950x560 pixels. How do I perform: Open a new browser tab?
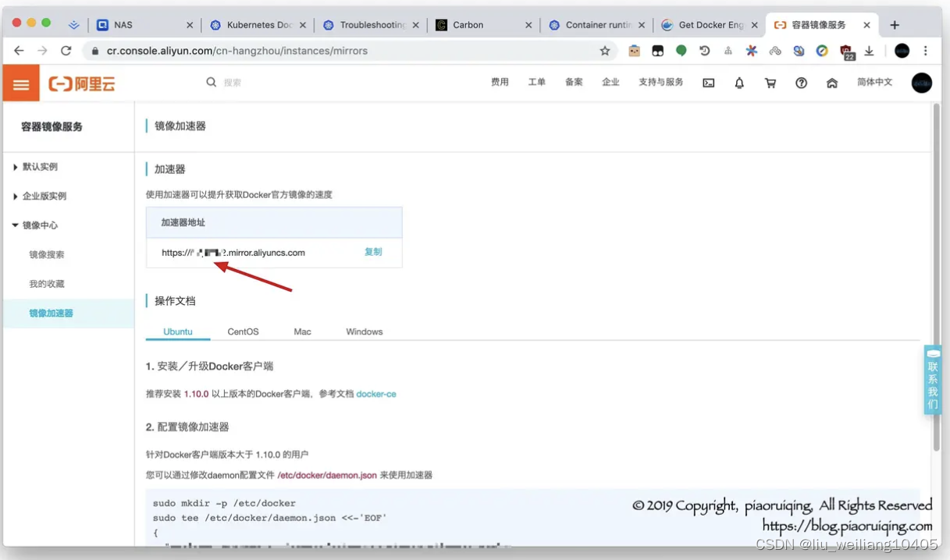(x=895, y=25)
